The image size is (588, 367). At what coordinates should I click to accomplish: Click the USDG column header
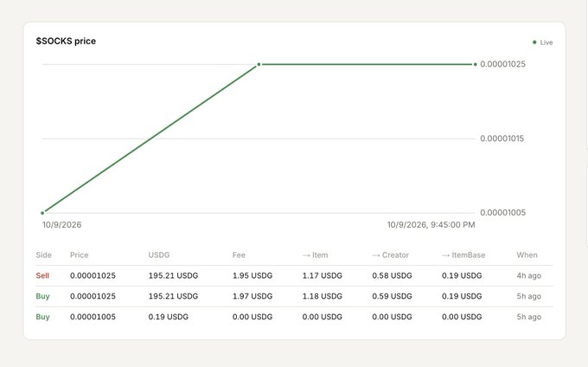tap(159, 255)
